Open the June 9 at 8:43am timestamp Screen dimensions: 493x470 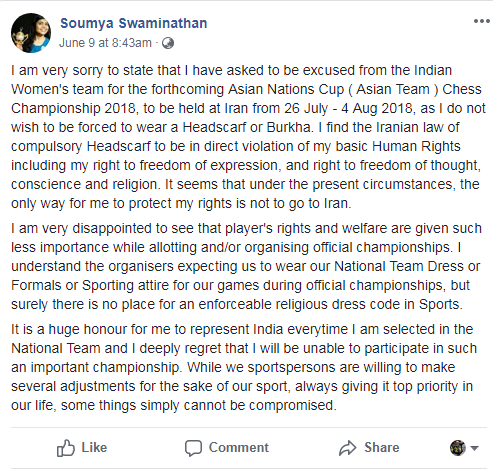tap(105, 43)
